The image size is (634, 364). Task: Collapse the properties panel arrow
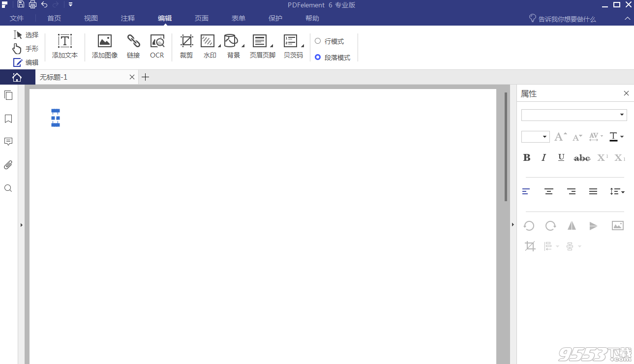(513, 225)
